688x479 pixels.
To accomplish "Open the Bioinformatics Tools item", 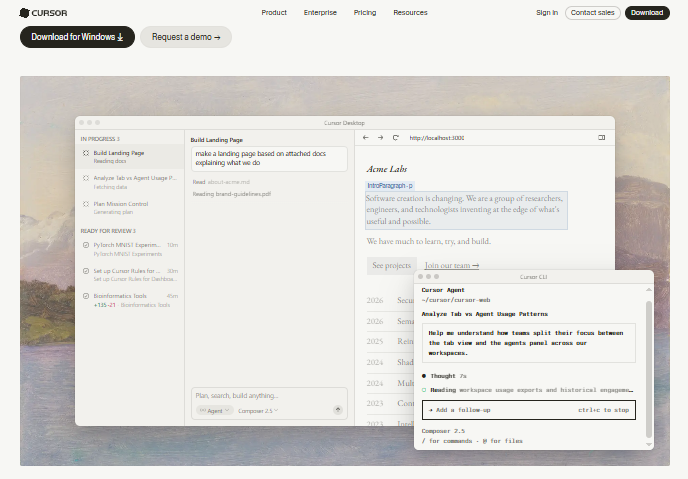I will tap(130, 300).
